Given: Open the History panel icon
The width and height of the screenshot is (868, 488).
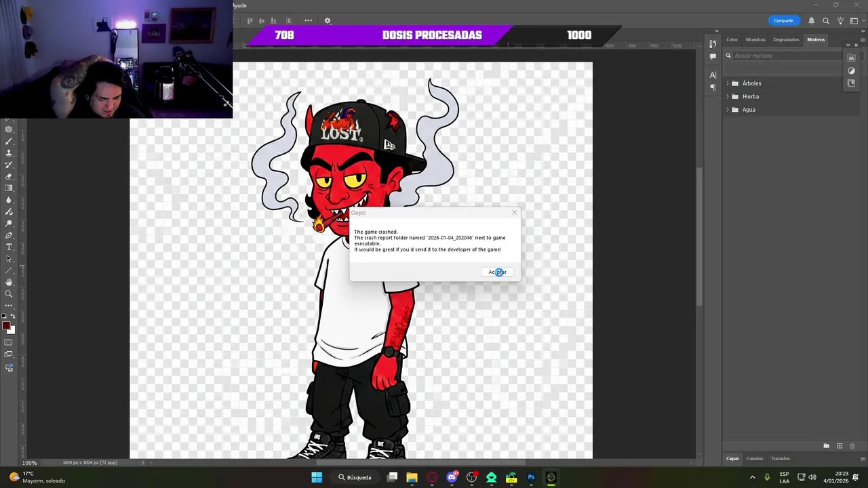Looking at the screenshot, I should pos(713,44).
